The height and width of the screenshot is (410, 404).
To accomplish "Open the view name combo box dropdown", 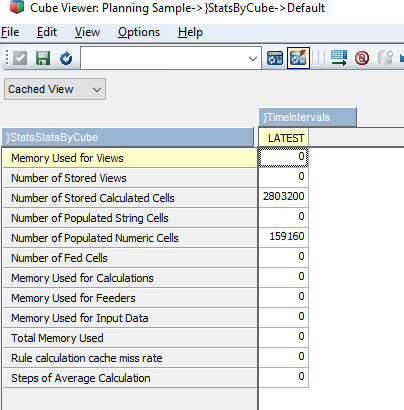I will pyautogui.click(x=253, y=59).
